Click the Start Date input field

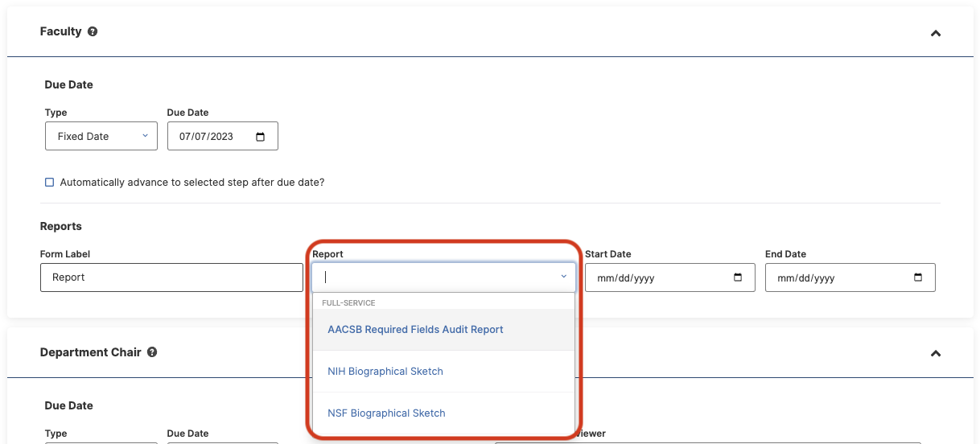coord(670,277)
